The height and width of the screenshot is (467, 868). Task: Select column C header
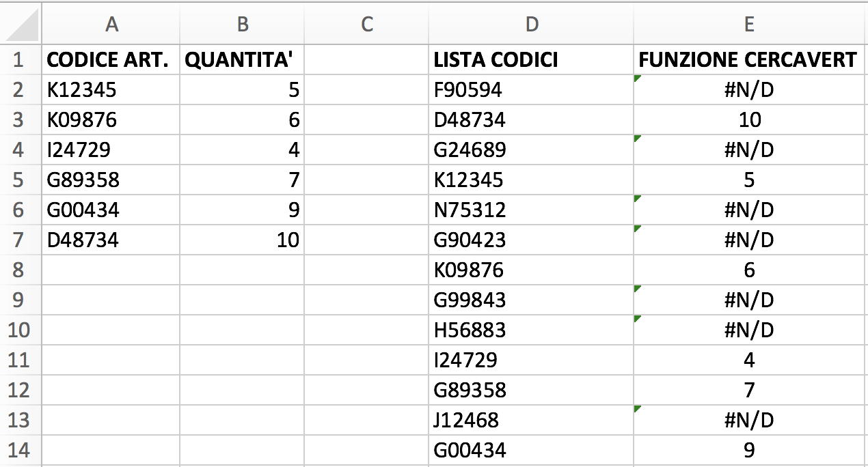coord(367,24)
